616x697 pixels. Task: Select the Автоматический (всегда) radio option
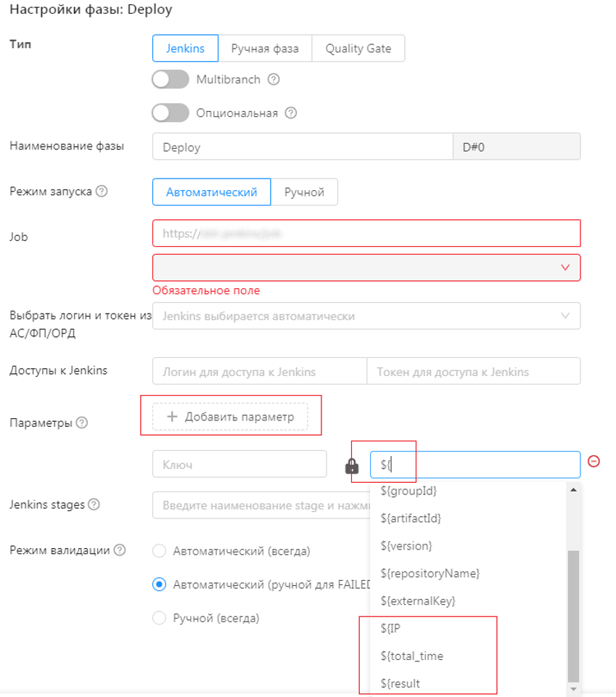click(160, 551)
